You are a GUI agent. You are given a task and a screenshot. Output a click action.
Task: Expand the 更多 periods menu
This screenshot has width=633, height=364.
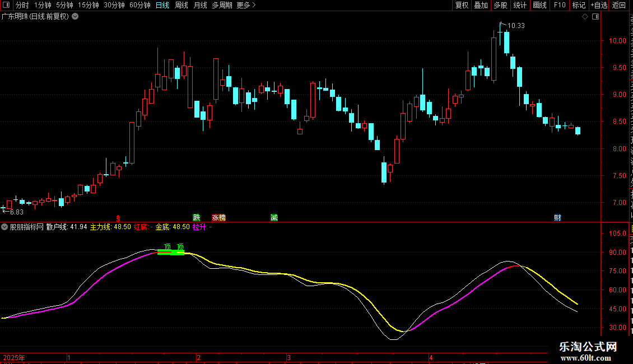[246, 5]
